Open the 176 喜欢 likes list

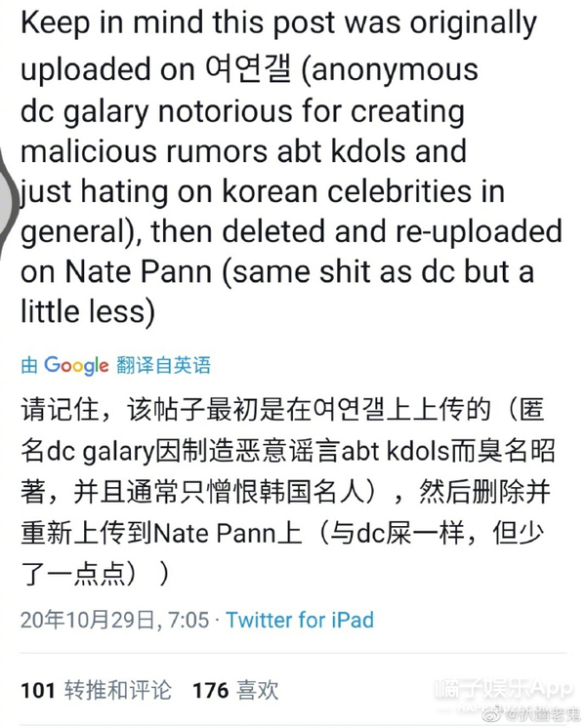click(x=235, y=691)
